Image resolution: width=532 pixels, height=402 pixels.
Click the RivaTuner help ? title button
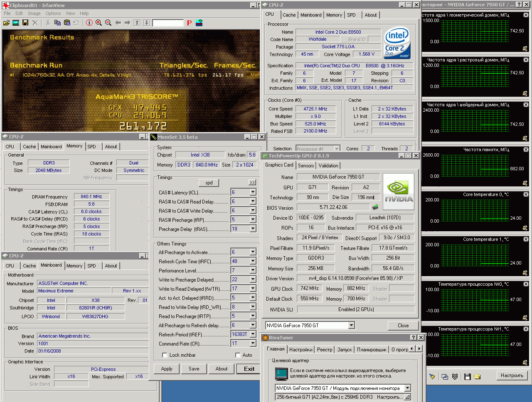(x=413, y=338)
